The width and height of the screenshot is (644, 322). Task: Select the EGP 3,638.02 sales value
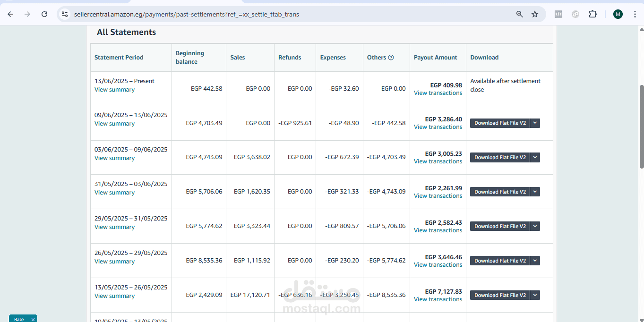point(252,157)
